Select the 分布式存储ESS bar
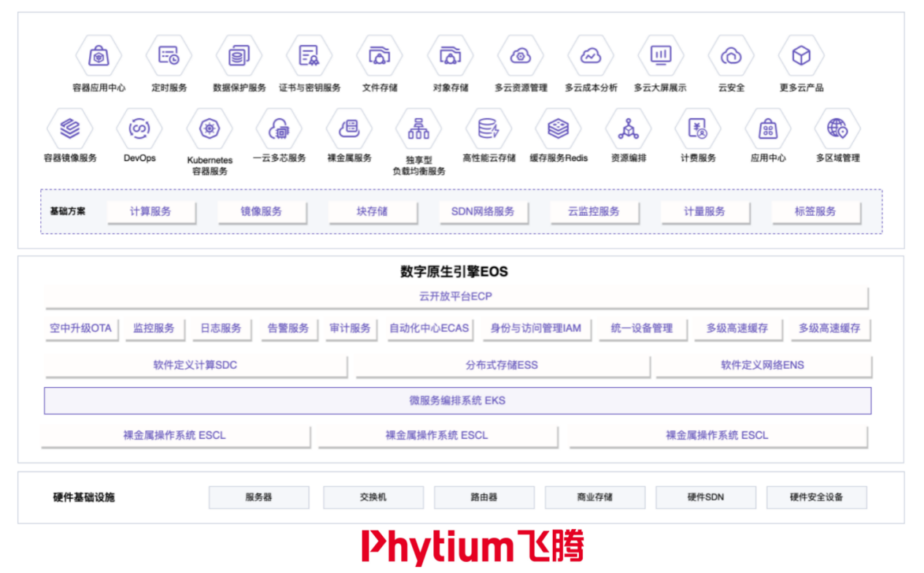Viewport: 924px width, 573px height. (502, 365)
